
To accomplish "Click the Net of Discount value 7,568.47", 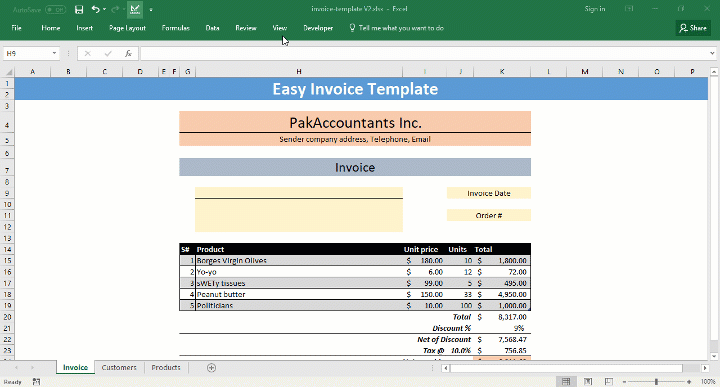I will (502, 339).
